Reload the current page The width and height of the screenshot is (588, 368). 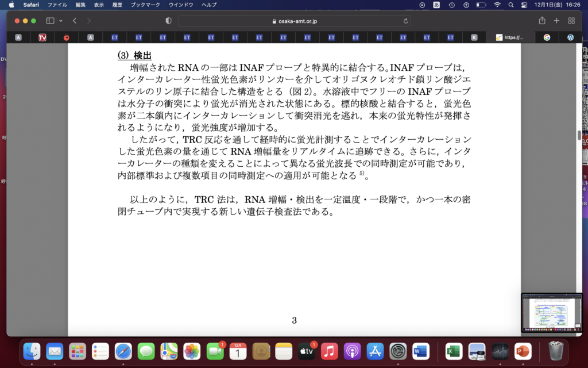pos(406,21)
